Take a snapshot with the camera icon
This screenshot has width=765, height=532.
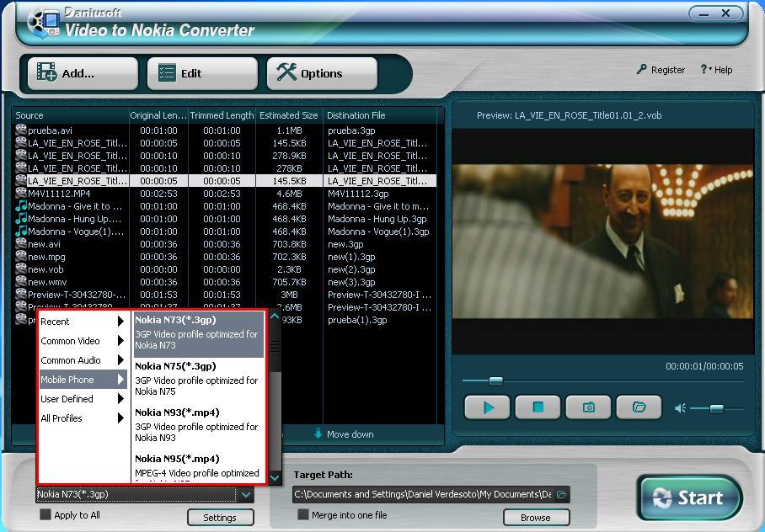[x=588, y=407]
